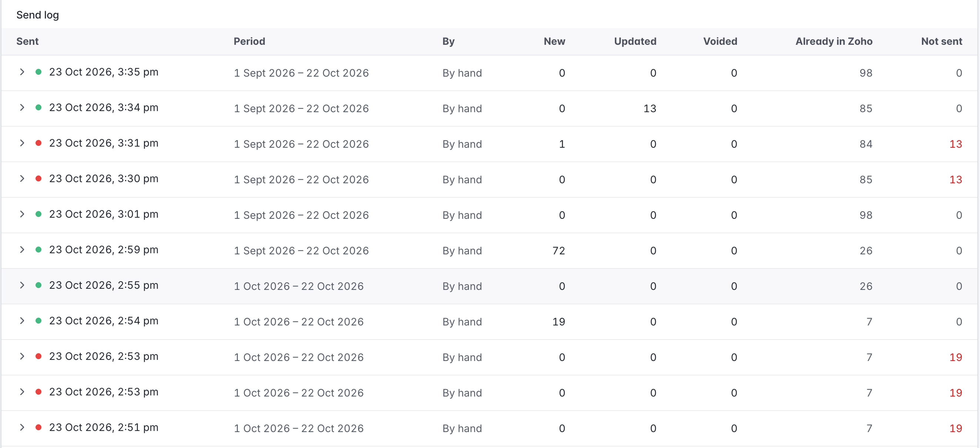Screen dimensions: 980x448
Task: Click green status dot for 3:01 pm entry
Action: coord(38,214)
